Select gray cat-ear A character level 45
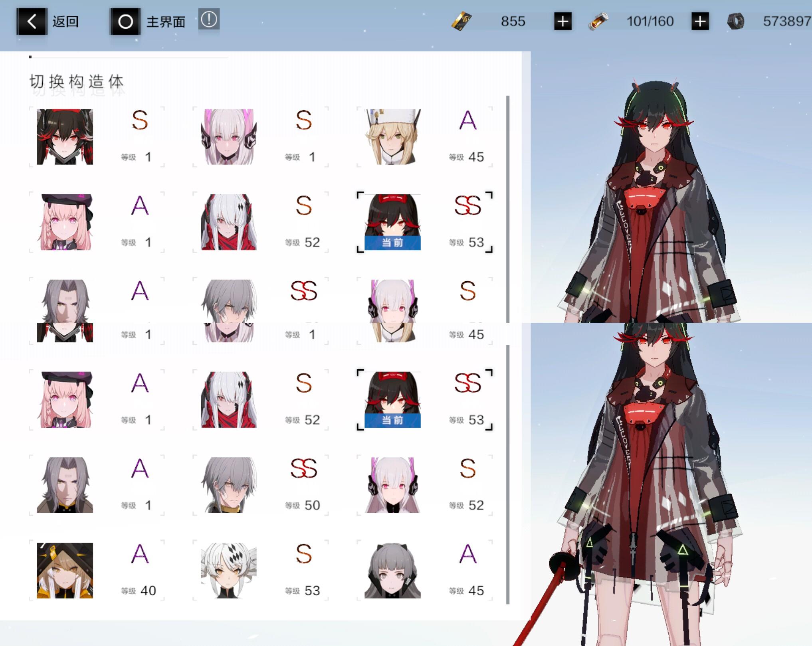 392,570
